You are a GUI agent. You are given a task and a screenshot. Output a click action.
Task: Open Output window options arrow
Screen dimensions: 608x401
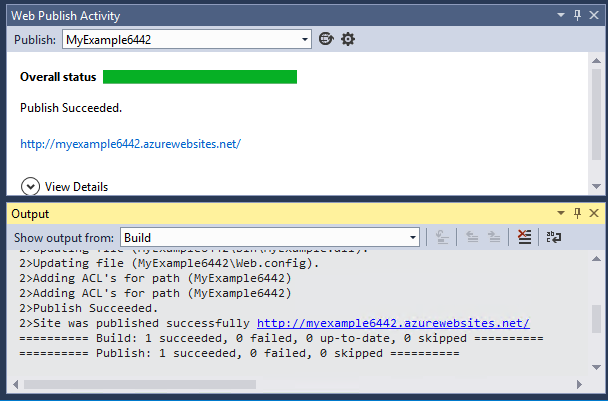pos(561,213)
